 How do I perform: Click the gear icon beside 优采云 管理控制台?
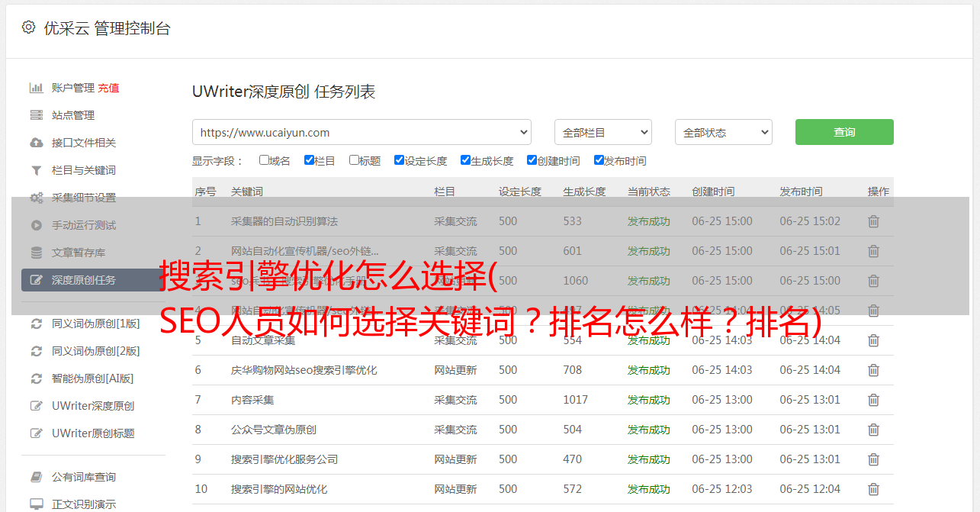[x=28, y=27]
